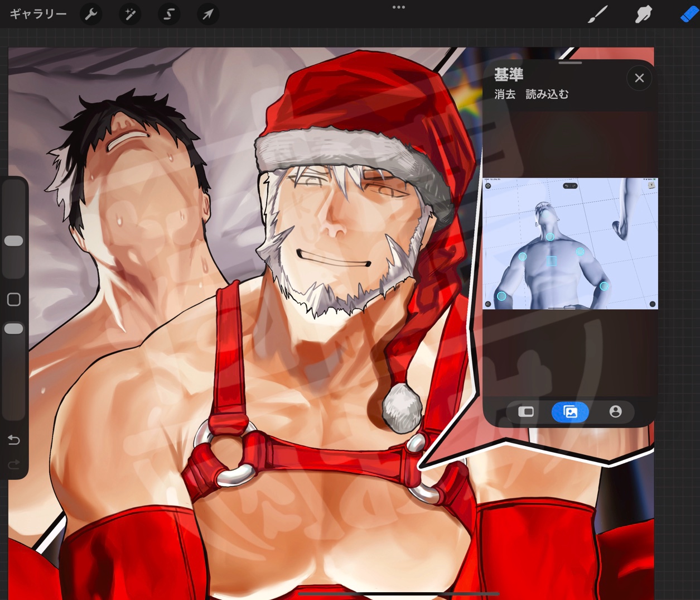
Task: Click 消去 to clear the reference
Action: point(505,94)
